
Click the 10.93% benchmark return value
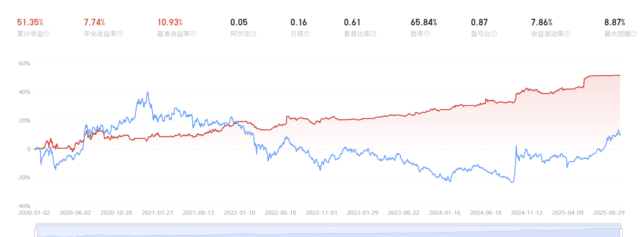point(170,23)
